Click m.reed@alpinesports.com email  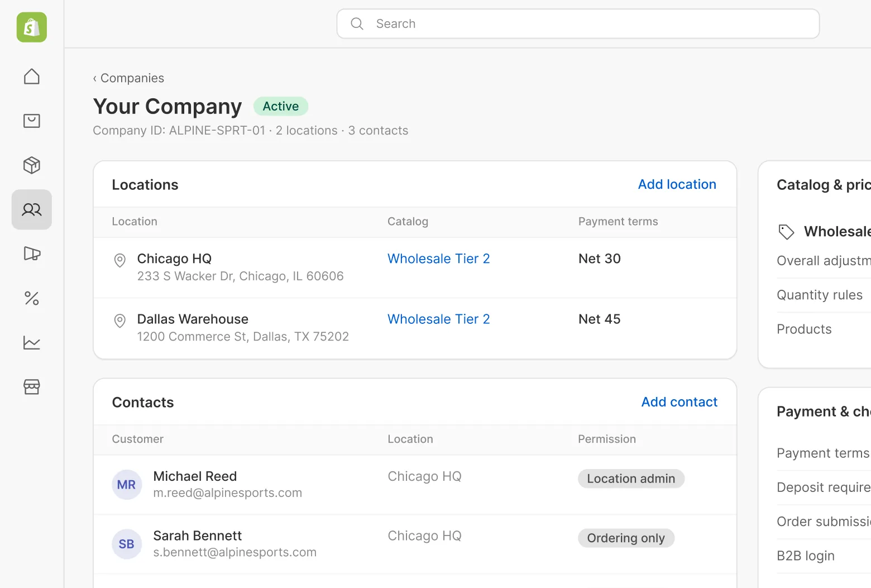pyautogui.click(x=228, y=493)
